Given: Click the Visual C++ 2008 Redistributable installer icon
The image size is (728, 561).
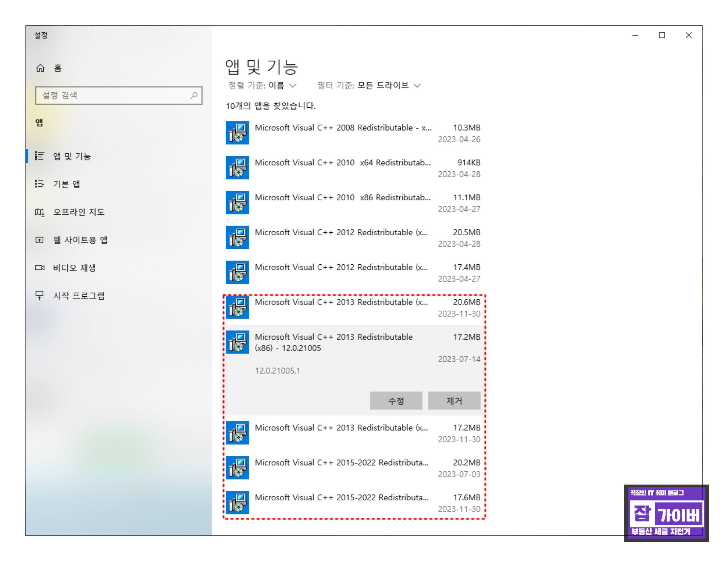Looking at the screenshot, I should click(237, 133).
